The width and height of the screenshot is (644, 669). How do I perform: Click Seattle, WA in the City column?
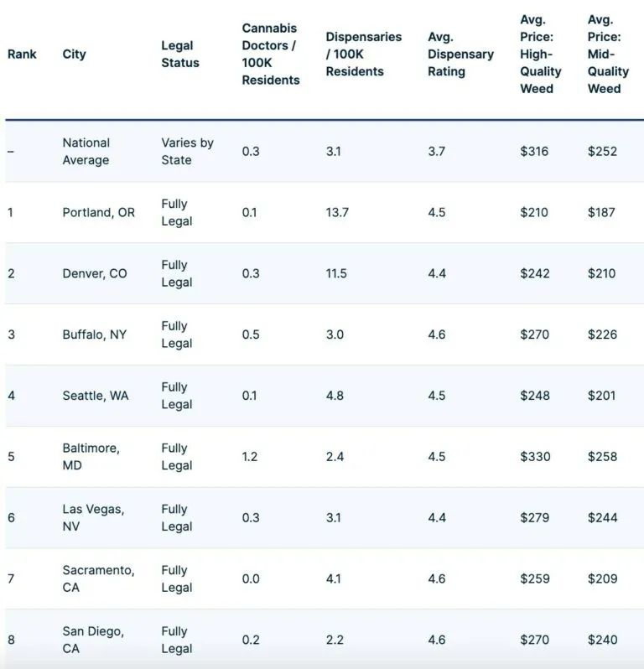[x=96, y=396]
